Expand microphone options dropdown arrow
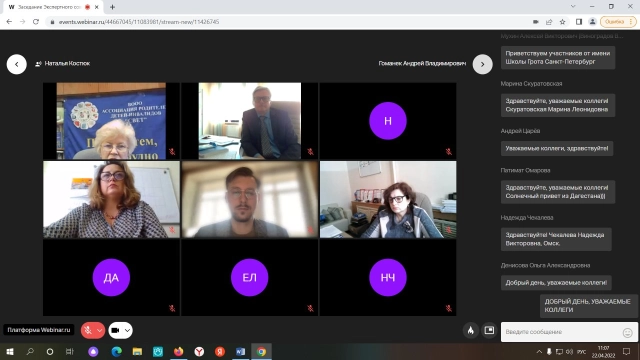 (100, 330)
